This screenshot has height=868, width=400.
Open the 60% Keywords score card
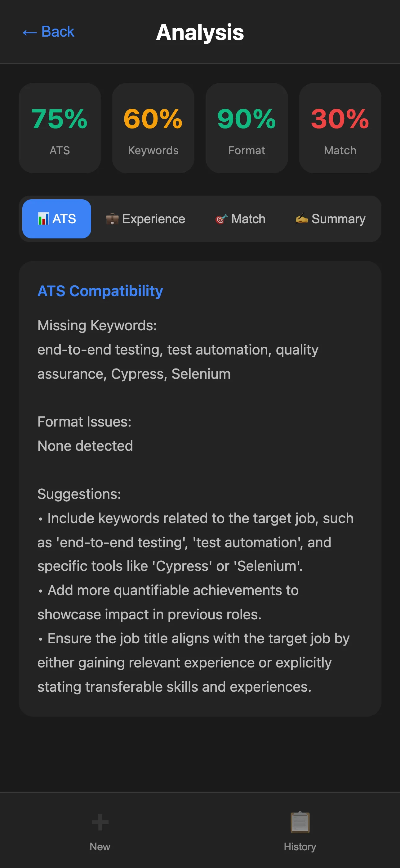click(x=153, y=128)
